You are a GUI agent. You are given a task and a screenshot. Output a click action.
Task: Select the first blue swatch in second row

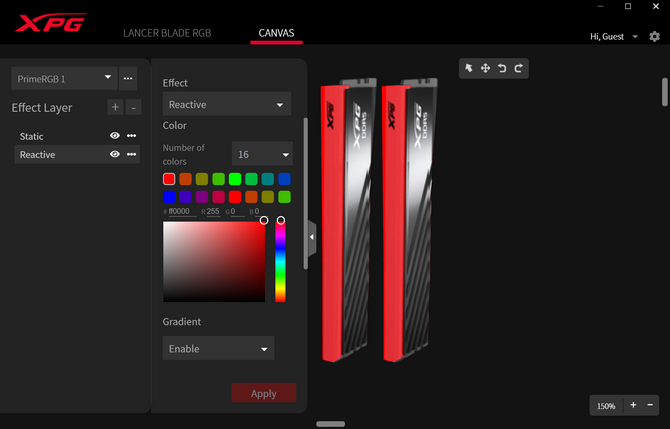(169, 197)
